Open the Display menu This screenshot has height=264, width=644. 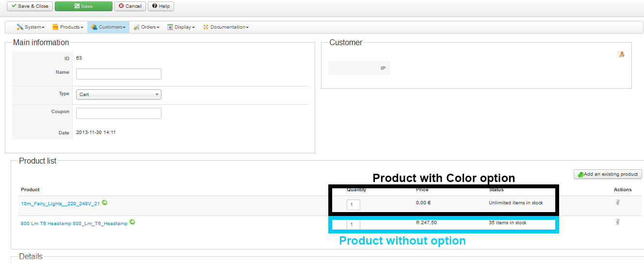pyautogui.click(x=181, y=27)
